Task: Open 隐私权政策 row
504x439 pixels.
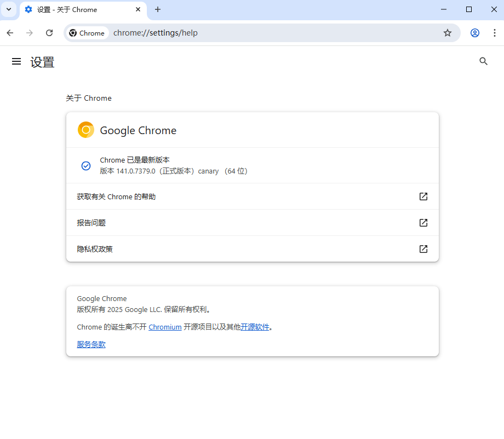Action: click(x=253, y=249)
